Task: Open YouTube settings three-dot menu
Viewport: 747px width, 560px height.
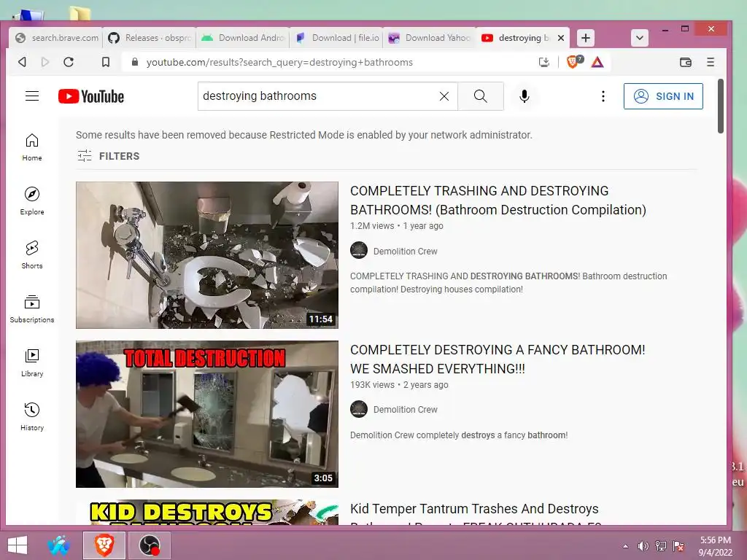Action: coord(603,96)
